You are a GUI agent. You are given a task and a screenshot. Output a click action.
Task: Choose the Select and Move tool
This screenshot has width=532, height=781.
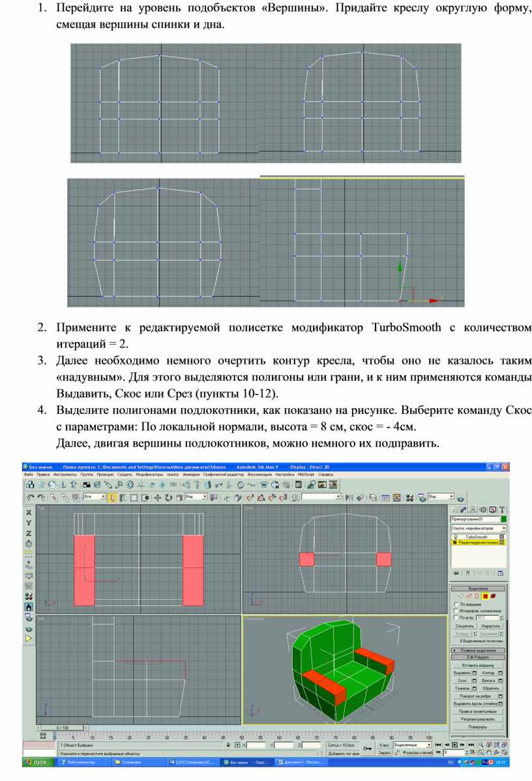157,497
